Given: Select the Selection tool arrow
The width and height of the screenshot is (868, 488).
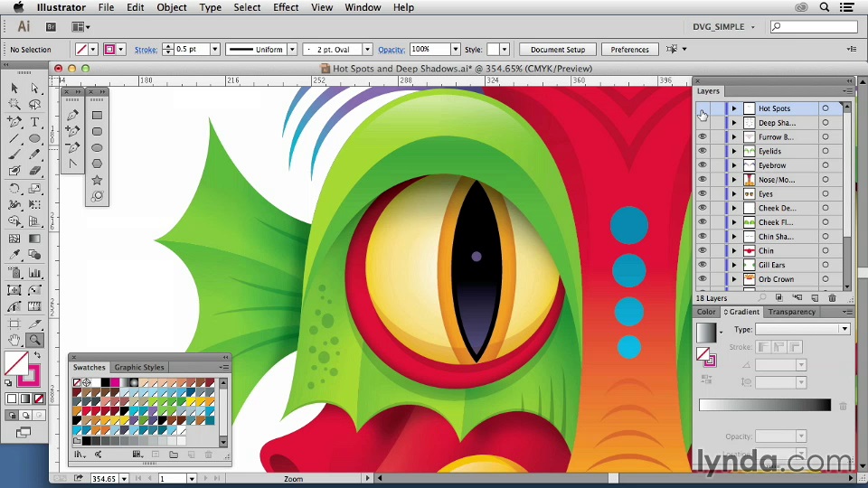Looking at the screenshot, I should (x=14, y=88).
